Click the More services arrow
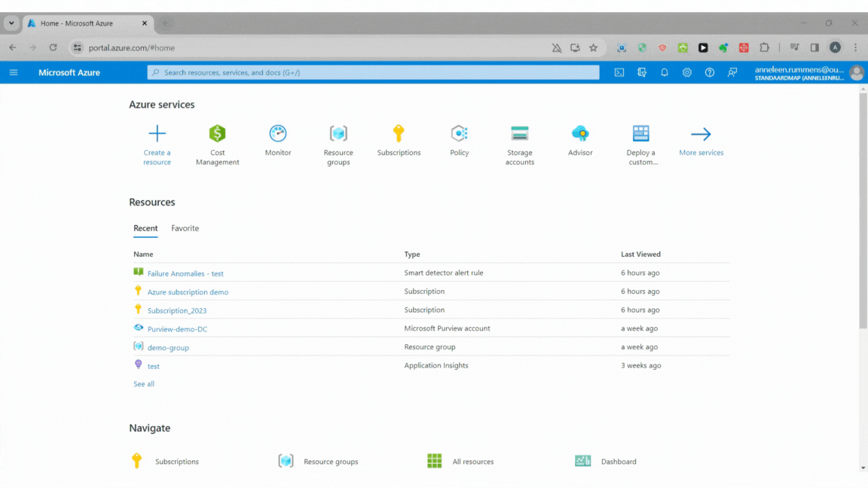Image resolution: width=868 pixels, height=488 pixels. (701, 134)
